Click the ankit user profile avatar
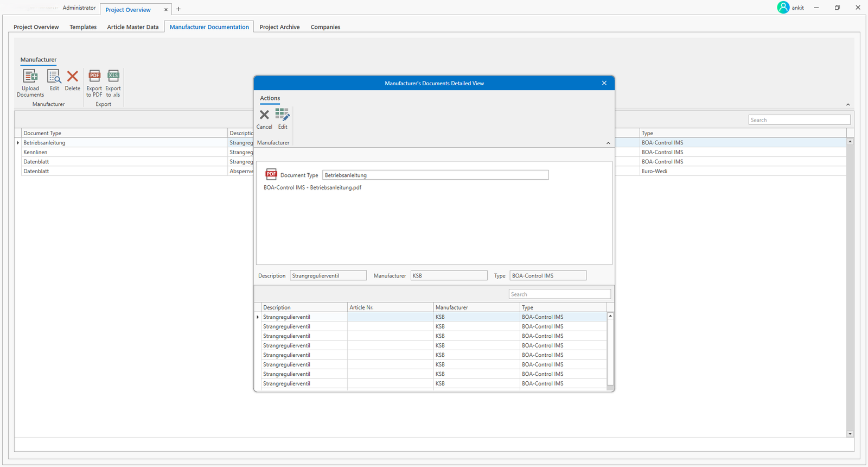Screen dimensions: 868x467 point(783,8)
